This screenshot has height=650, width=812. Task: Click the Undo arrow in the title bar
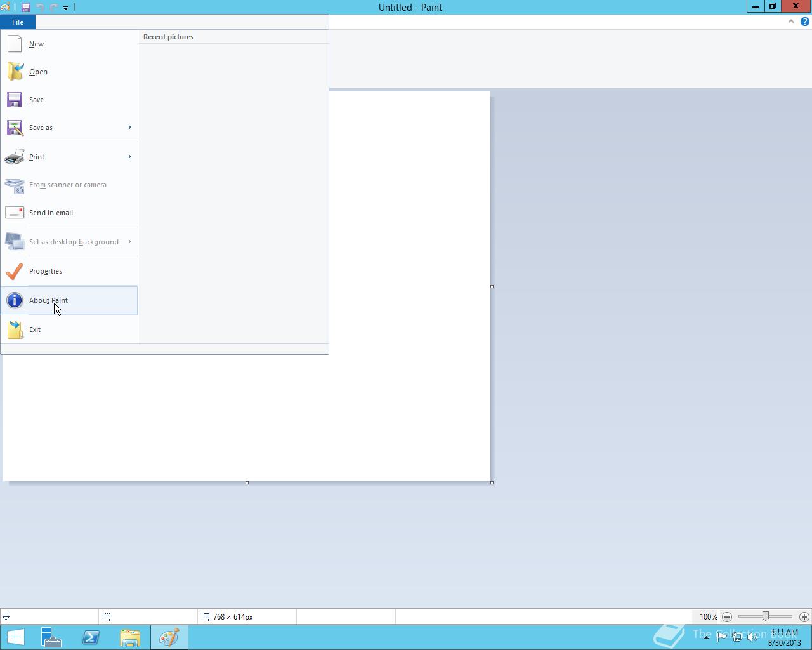40,8
